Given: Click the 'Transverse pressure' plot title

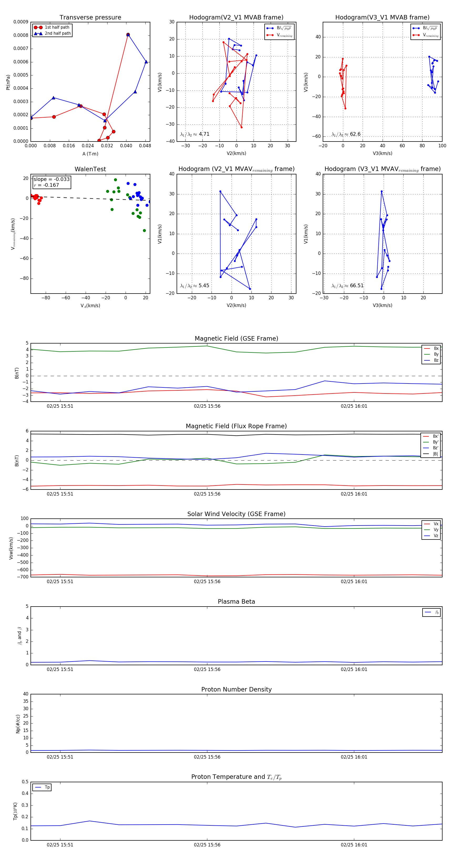Looking at the screenshot, I should click(90, 18).
